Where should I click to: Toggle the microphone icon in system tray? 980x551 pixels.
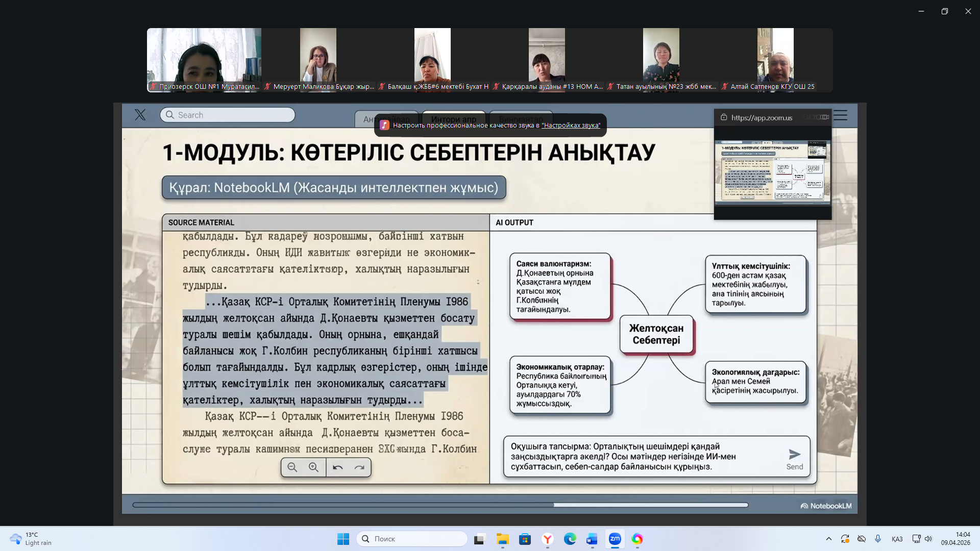pos(878,539)
